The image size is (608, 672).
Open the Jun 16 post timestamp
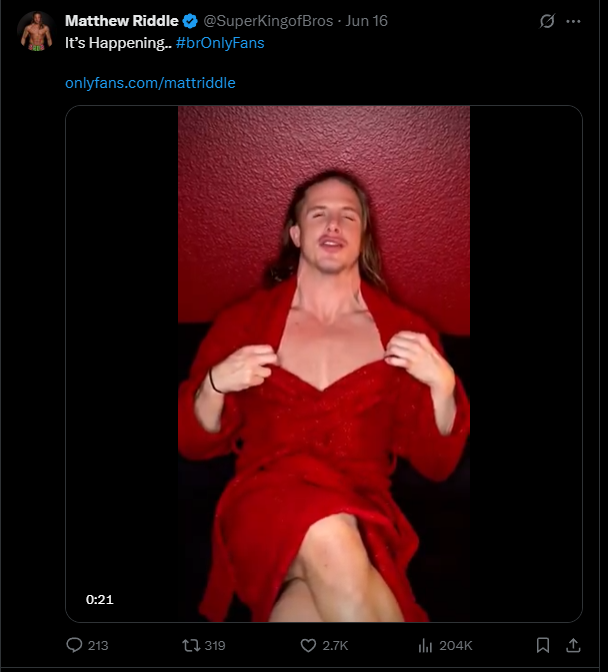[x=367, y=21]
